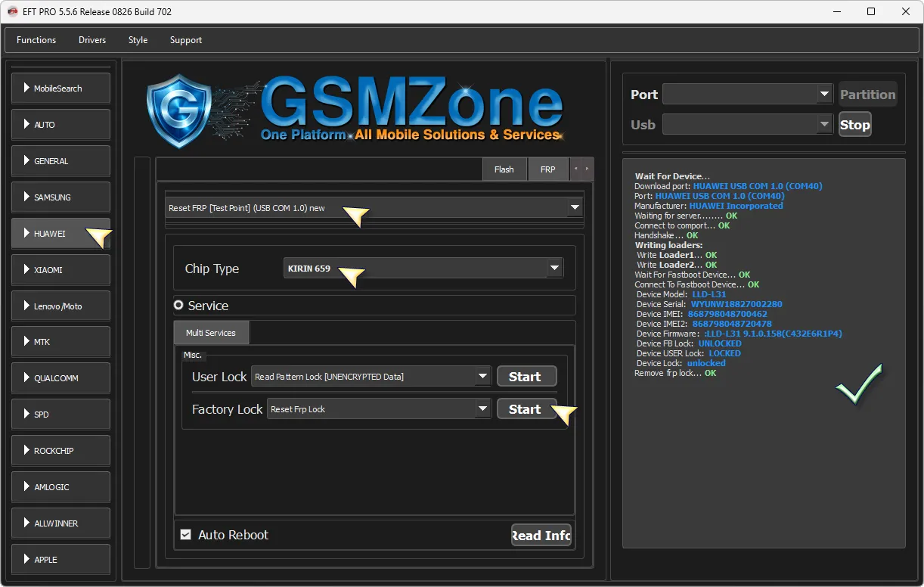Click the GSMZone shield logo

179,110
